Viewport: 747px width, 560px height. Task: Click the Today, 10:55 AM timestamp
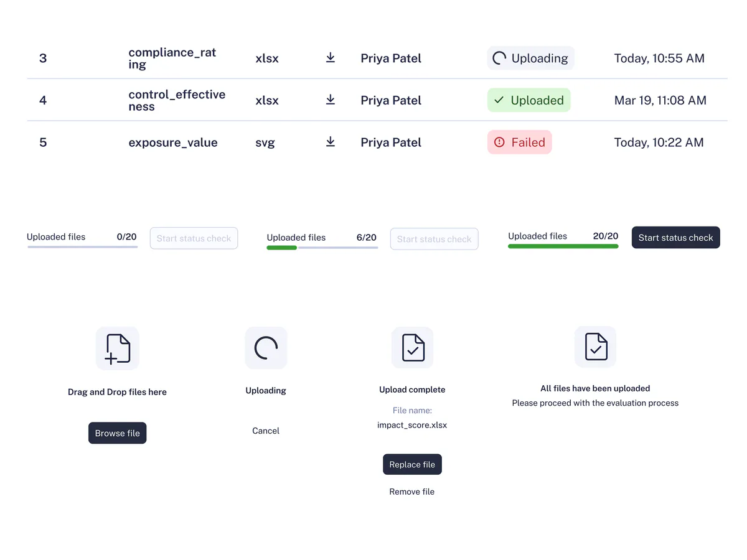point(659,58)
